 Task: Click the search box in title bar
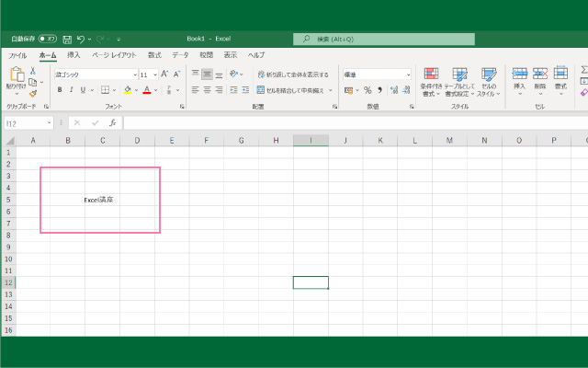384,39
